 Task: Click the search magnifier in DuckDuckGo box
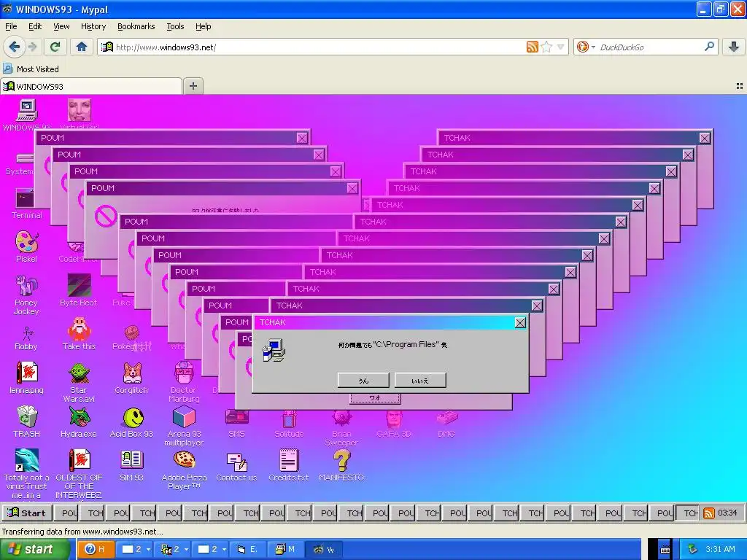(x=709, y=46)
